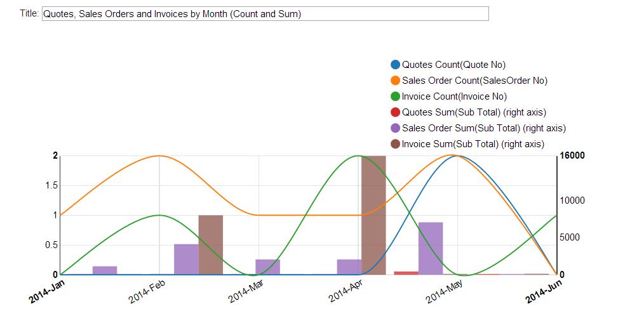Click the purple Sales Order Sum bar near May

coord(431,248)
